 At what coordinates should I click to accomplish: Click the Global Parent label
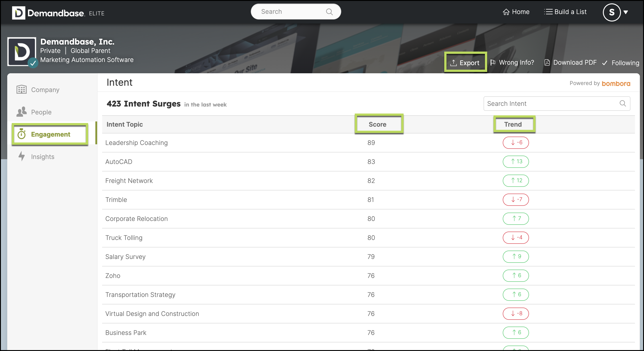point(90,50)
